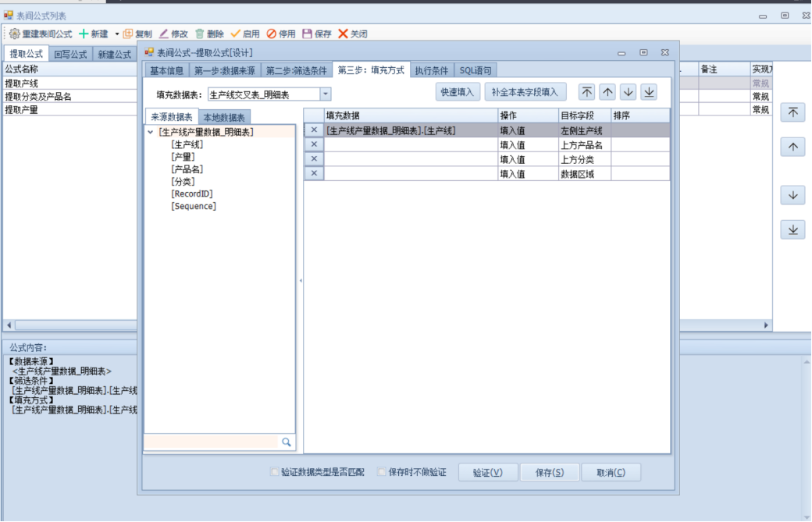Screen dimensions: 812x522
Task: Click the 快速填入 button
Action: [457, 92]
